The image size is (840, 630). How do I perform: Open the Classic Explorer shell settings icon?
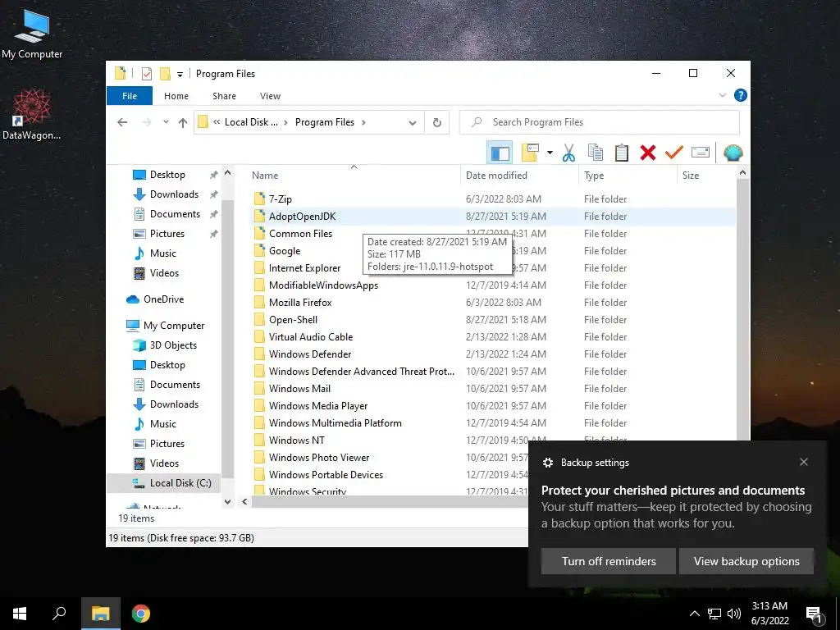(x=733, y=153)
